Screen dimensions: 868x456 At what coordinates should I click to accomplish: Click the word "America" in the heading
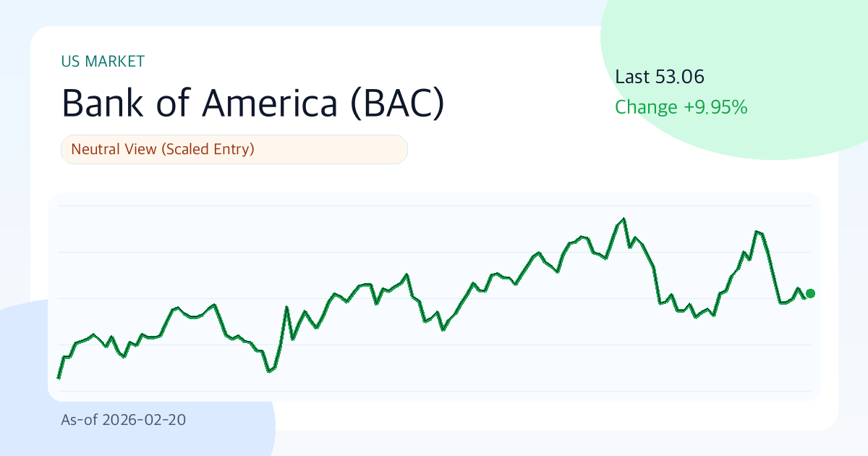[x=270, y=104]
